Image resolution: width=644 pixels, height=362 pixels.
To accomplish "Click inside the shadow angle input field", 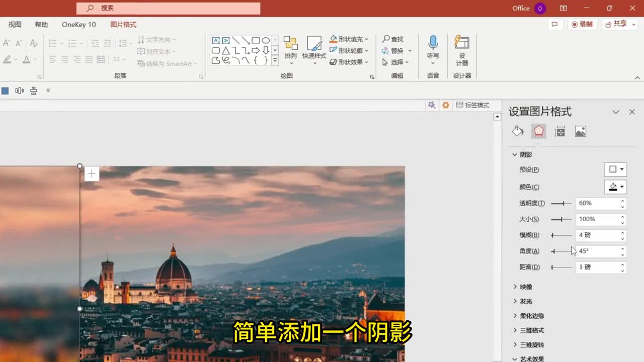I will [596, 251].
